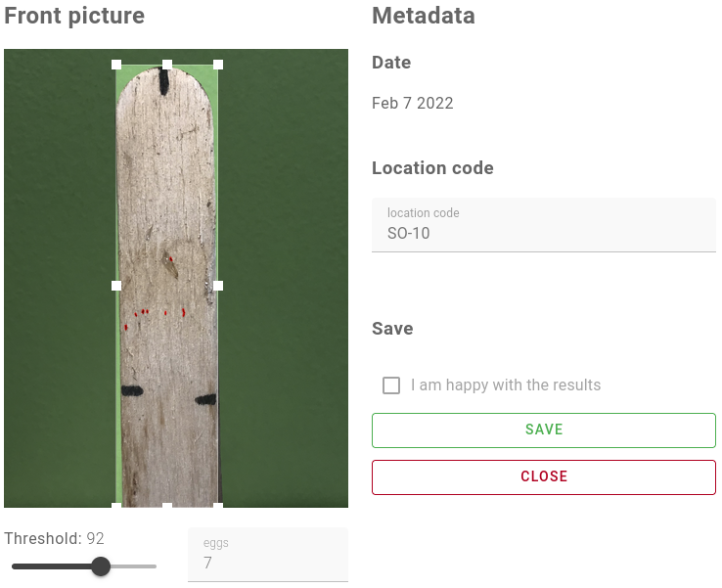Click the bottom-left crop handle
Viewport: 722px width, 588px height.
(x=116, y=505)
